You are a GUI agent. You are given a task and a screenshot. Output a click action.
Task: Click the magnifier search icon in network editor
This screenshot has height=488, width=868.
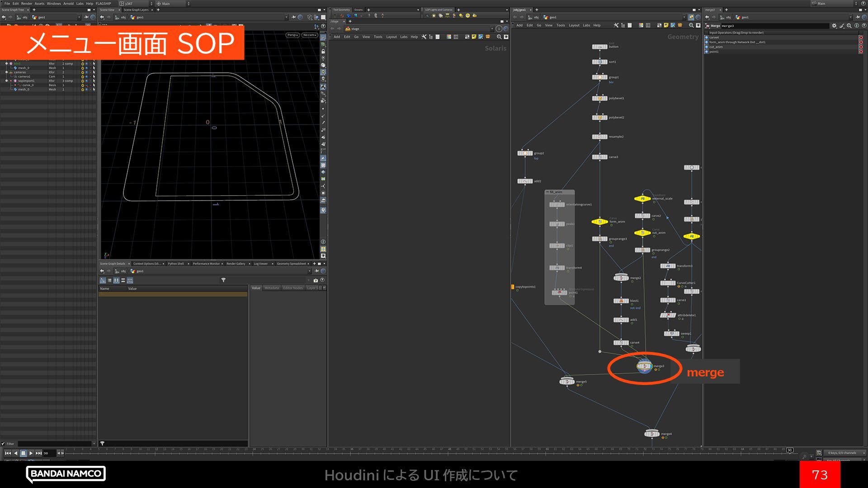coord(691,25)
